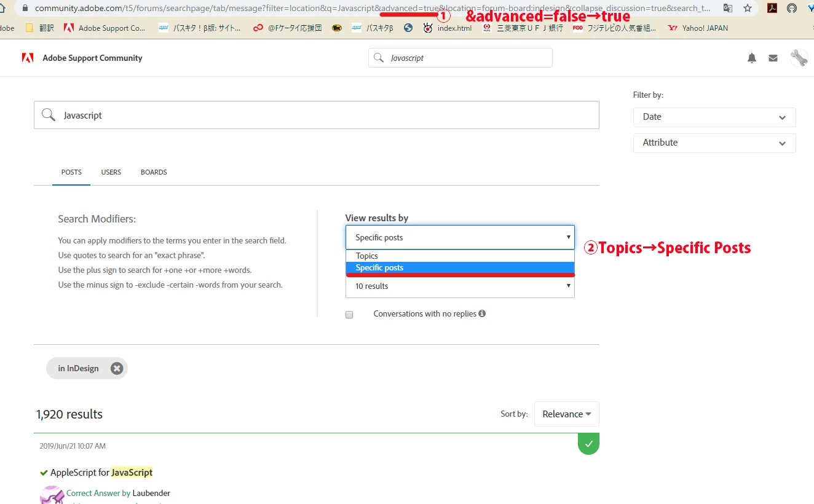Open the バスキタβ bookmark
The image size is (814, 504).
[x=373, y=28]
